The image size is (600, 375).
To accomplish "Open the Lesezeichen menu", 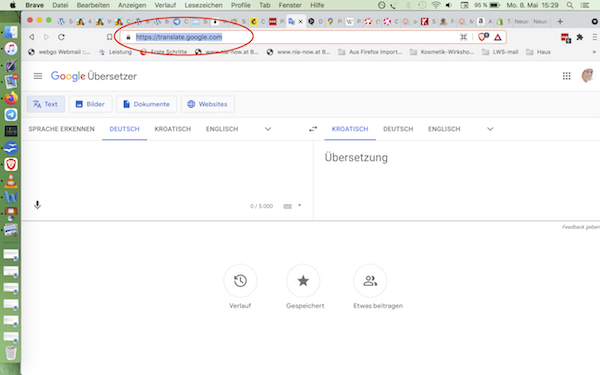I will coord(203,5).
